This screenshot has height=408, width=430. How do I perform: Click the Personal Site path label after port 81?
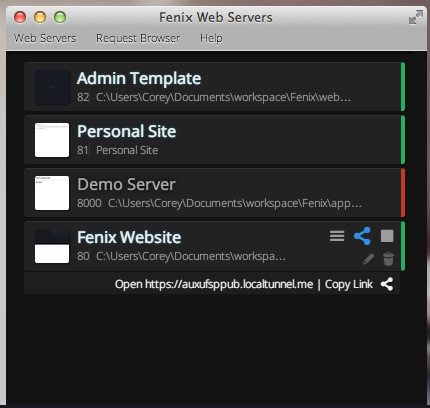(127, 150)
